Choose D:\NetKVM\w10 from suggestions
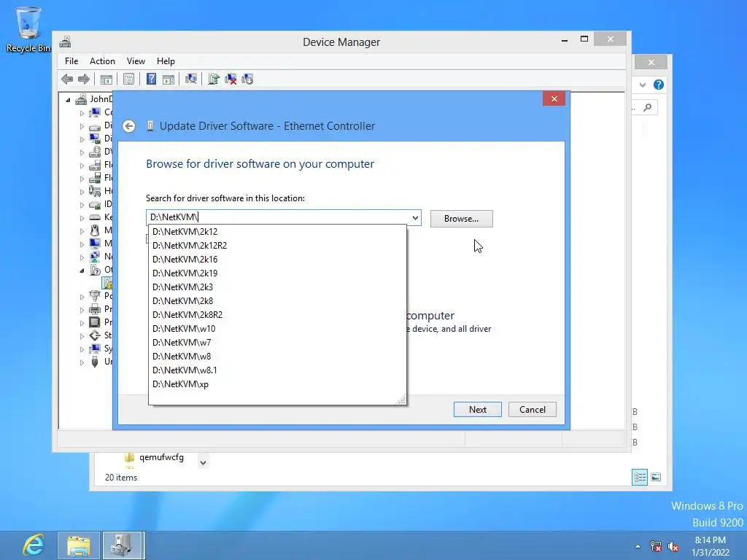Viewport: 747px width, 560px height. [x=277, y=329]
